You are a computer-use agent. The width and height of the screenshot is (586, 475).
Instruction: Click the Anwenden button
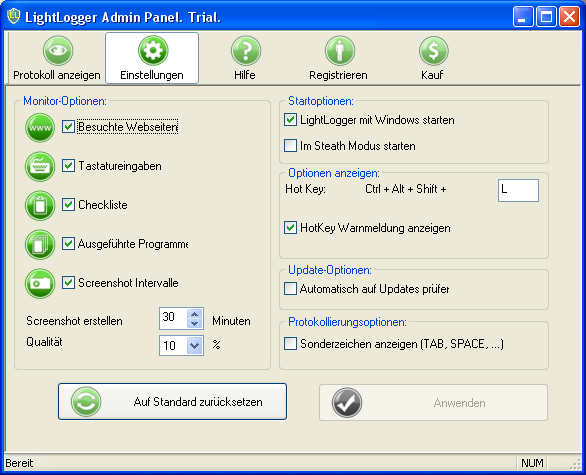click(434, 402)
